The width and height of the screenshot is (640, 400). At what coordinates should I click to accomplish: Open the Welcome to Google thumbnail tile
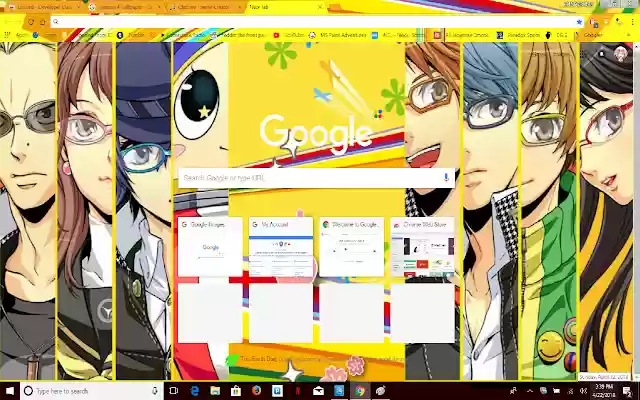coord(352,247)
